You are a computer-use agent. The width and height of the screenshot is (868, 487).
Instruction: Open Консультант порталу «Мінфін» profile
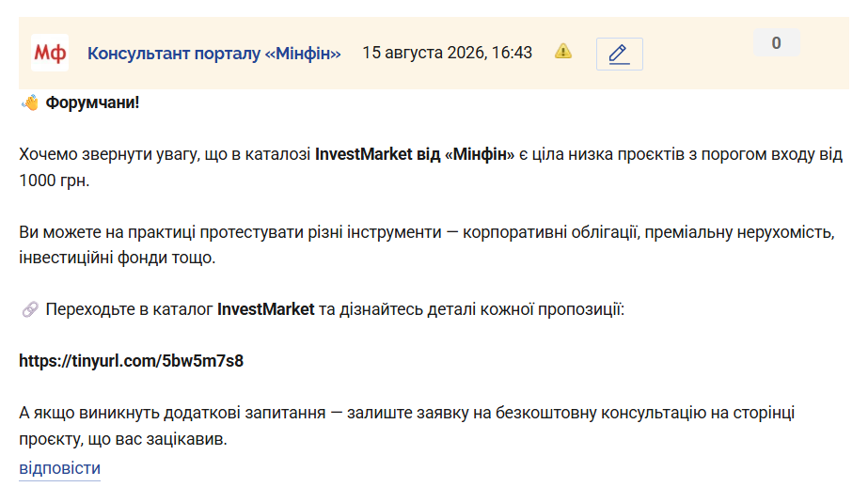coord(214,54)
